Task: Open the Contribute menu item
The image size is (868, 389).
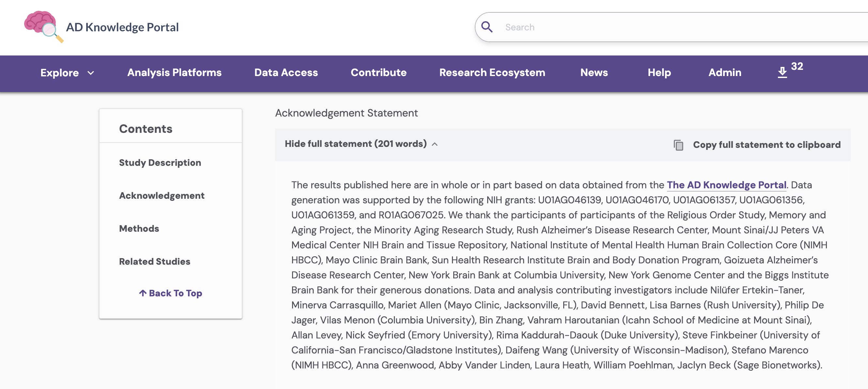Action: pyautogui.click(x=379, y=72)
